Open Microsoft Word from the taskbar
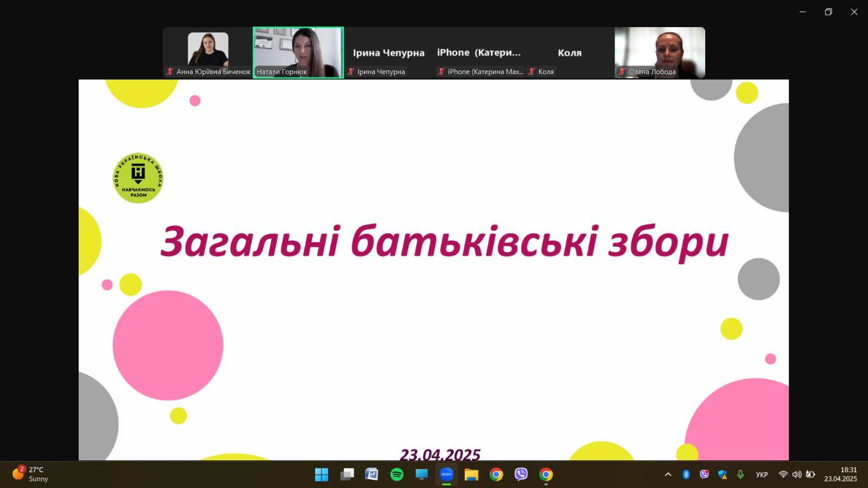This screenshot has width=868, height=488. coord(372,474)
